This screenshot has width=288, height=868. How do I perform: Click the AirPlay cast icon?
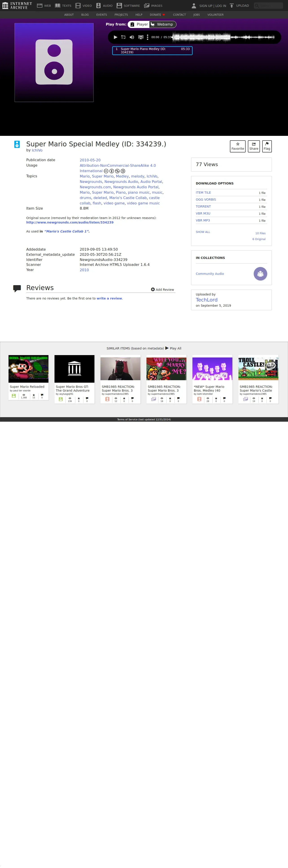coord(141,37)
